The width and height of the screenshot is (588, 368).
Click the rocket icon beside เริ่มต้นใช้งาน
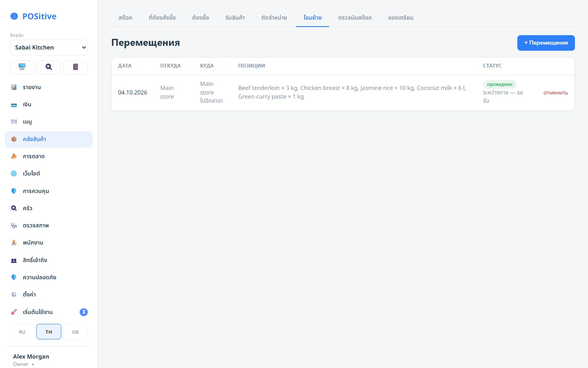click(x=14, y=312)
